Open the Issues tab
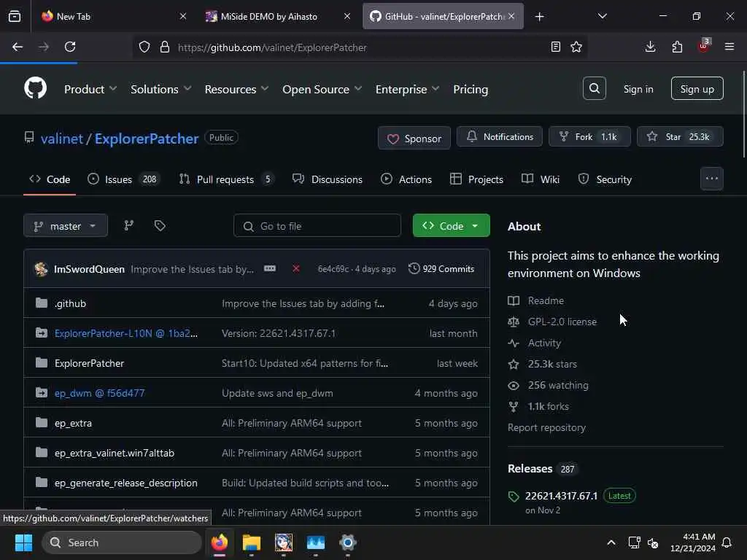 (x=124, y=179)
